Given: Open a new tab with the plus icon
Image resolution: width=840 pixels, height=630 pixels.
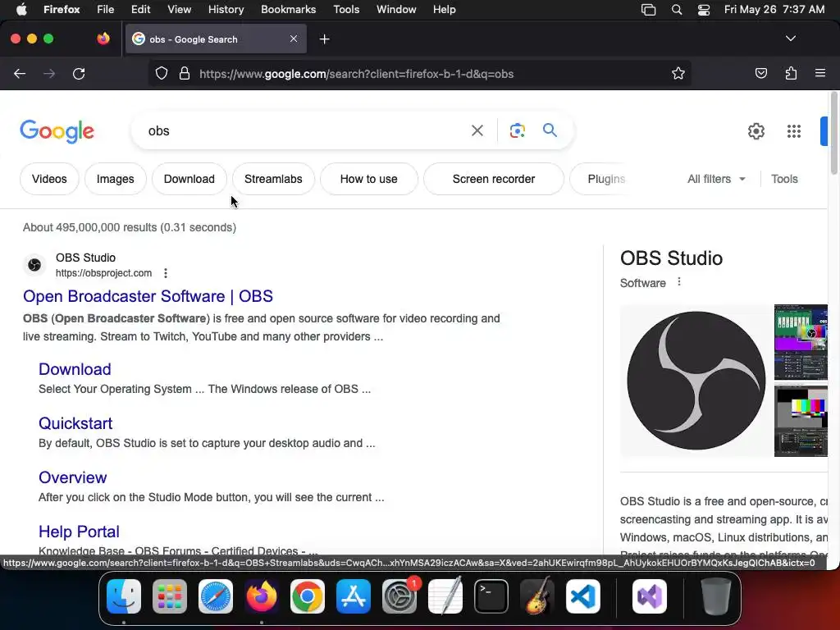Looking at the screenshot, I should pos(324,39).
